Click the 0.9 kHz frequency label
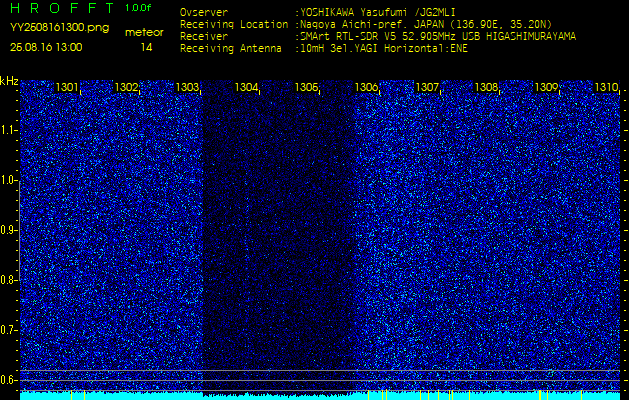The image size is (629, 400). [x=8, y=230]
